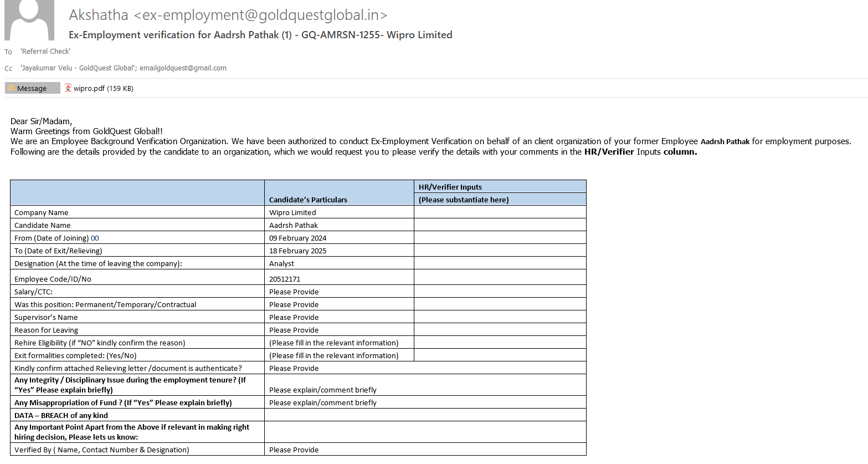868x464 pixels.
Task: Click the 'HR/Verifier Inputs' column header
Action: (450, 187)
